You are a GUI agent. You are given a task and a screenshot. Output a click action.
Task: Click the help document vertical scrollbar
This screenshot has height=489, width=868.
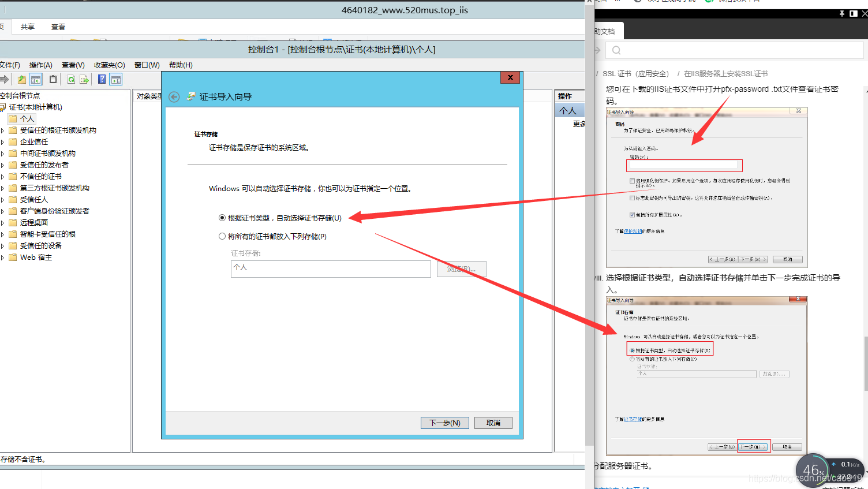[x=865, y=364]
